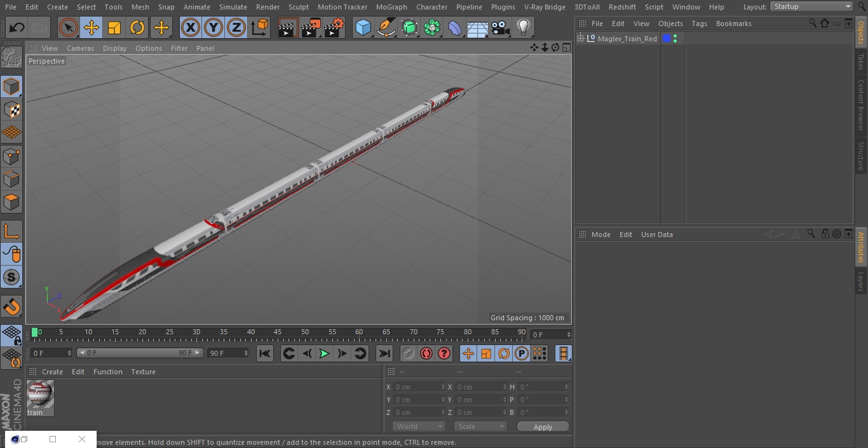The height and width of the screenshot is (448, 868).
Task: Toggle Y axis lock
Action: pyautogui.click(x=214, y=27)
